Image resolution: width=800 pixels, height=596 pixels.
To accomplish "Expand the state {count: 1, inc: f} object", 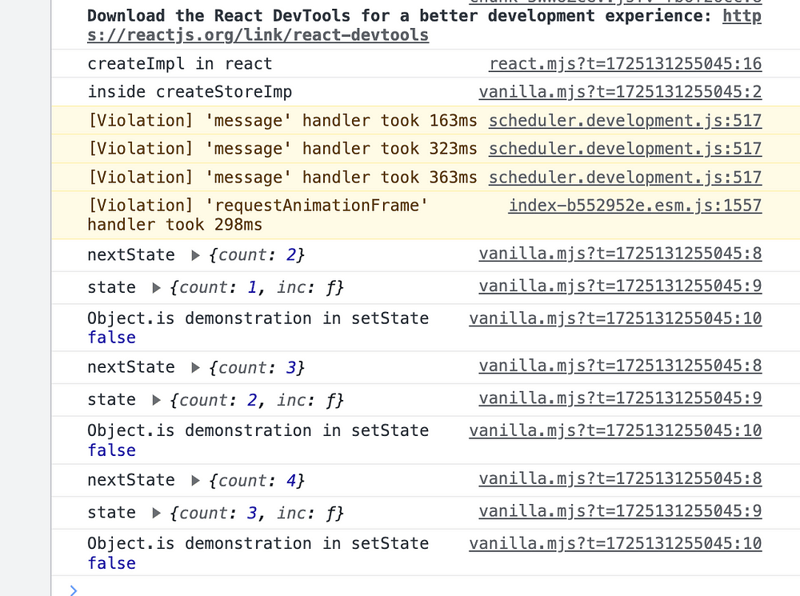I will [157, 288].
